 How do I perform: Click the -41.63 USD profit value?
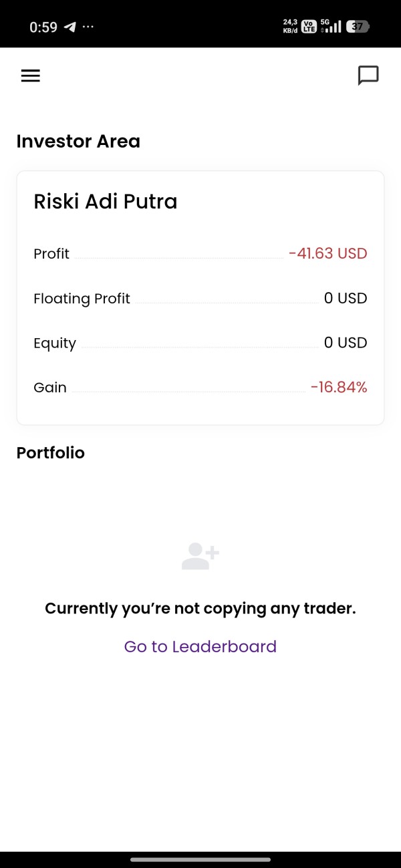(327, 254)
